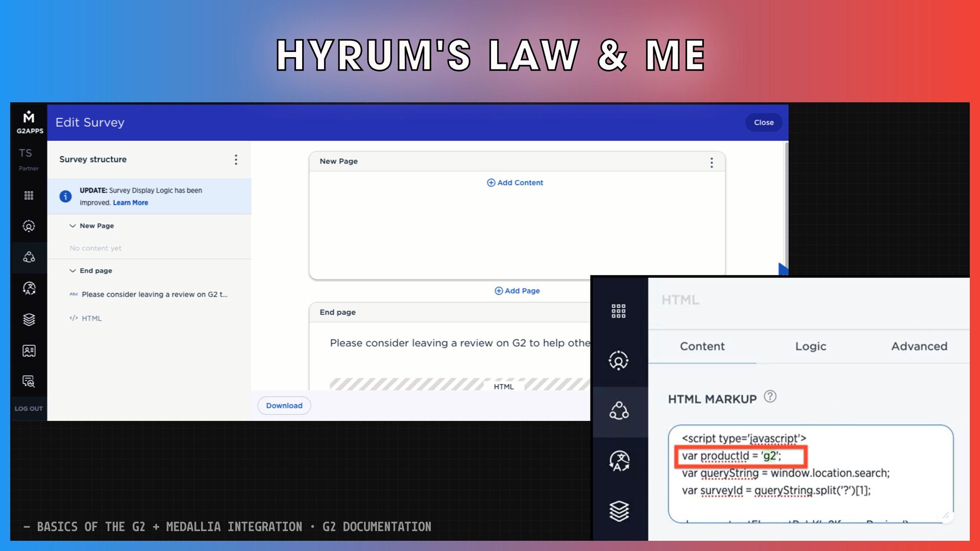
Task: Click the HTML markup help question icon
Action: pyautogui.click(x=770, y=396)
